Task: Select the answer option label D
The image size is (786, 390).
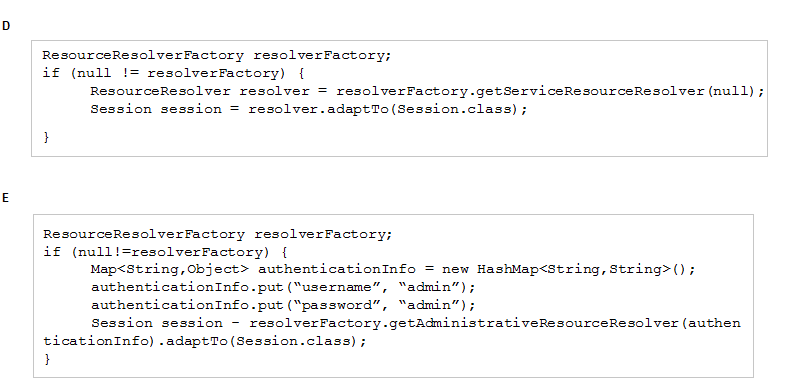Action: click(6, 26)
